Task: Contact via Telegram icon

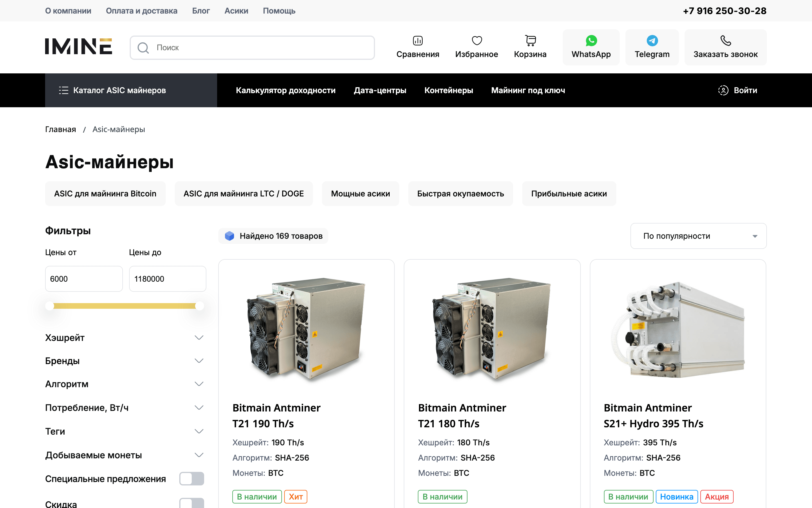Action: 652,41
